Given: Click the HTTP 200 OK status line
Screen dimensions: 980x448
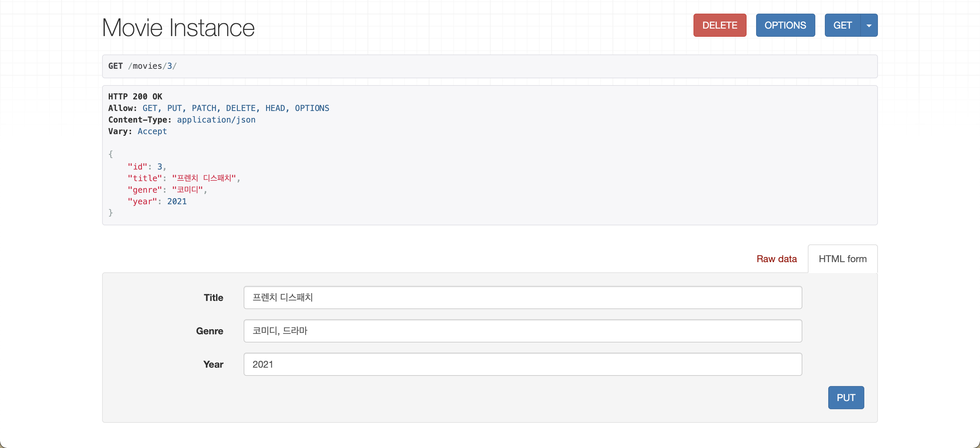Looking at the screenshot, I should 135,97.
